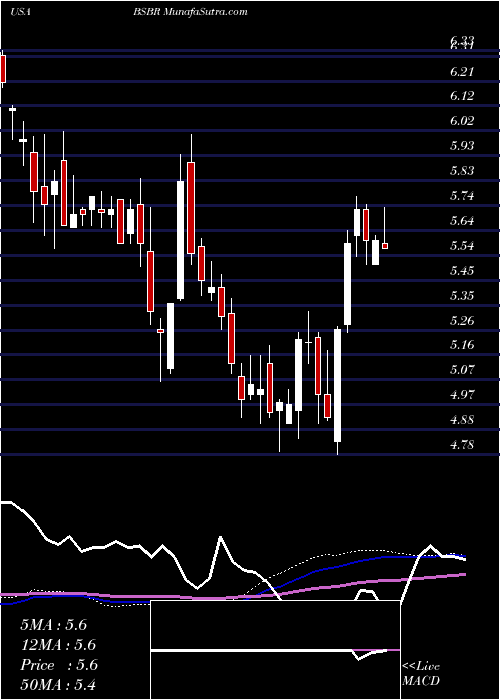Select the 4.88 price axis label
500x700 pixels.
462,420
